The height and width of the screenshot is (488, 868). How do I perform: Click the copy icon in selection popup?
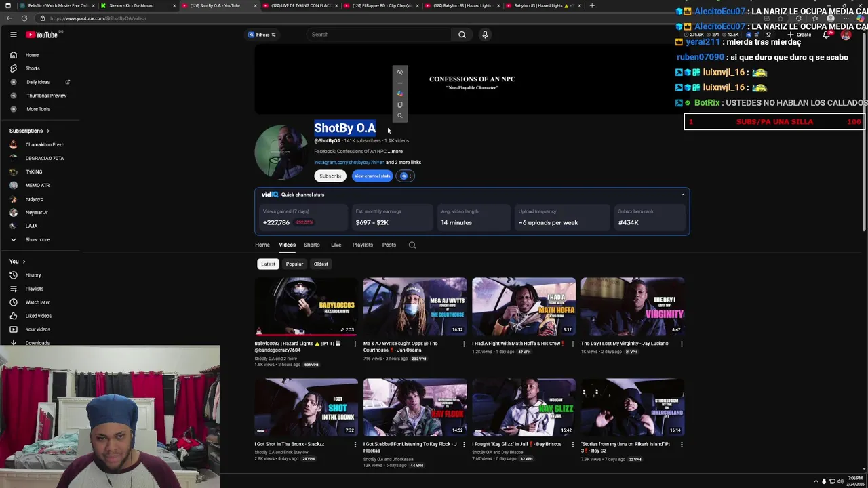point(400,104)
